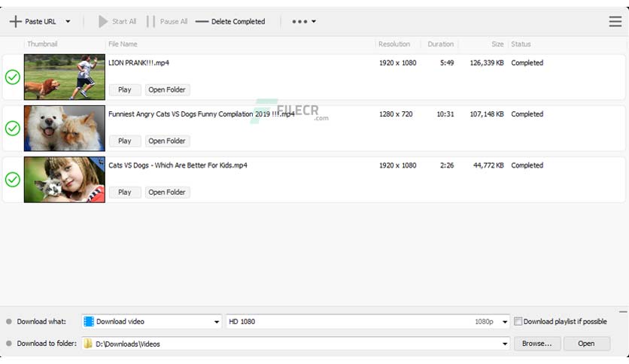Sort by the File Name column header

coord(123,44)
